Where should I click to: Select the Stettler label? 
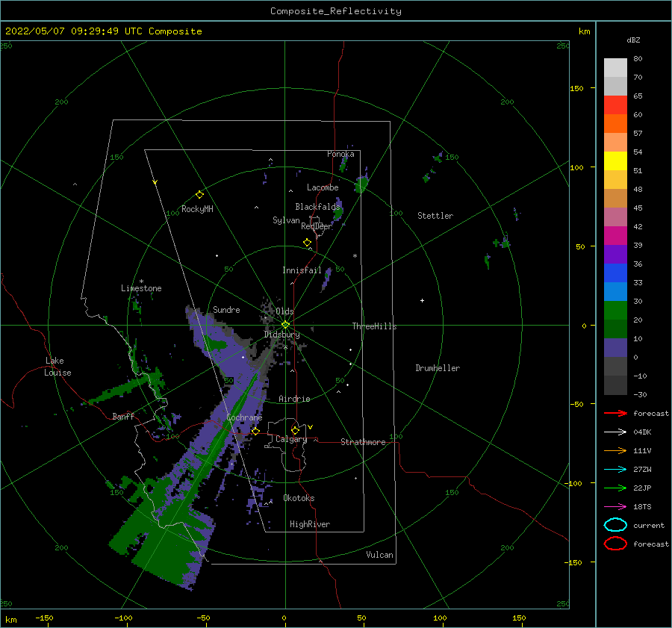(x=435, y=216)
